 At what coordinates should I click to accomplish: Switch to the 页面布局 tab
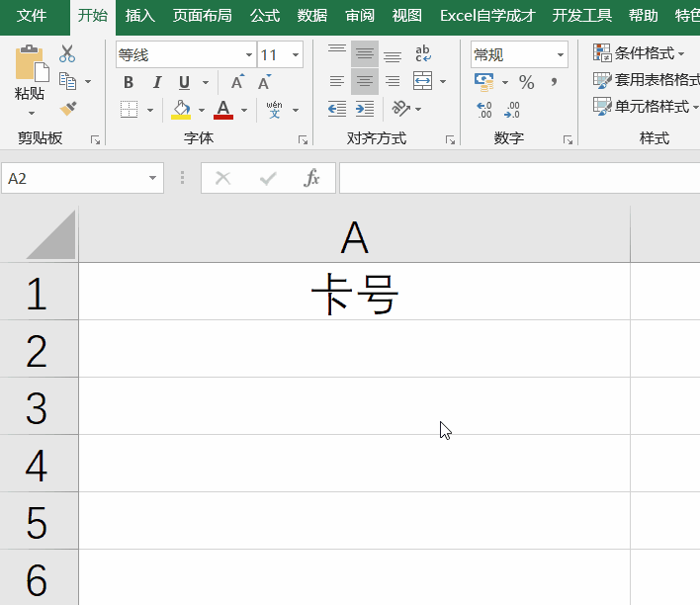point(203,16)
